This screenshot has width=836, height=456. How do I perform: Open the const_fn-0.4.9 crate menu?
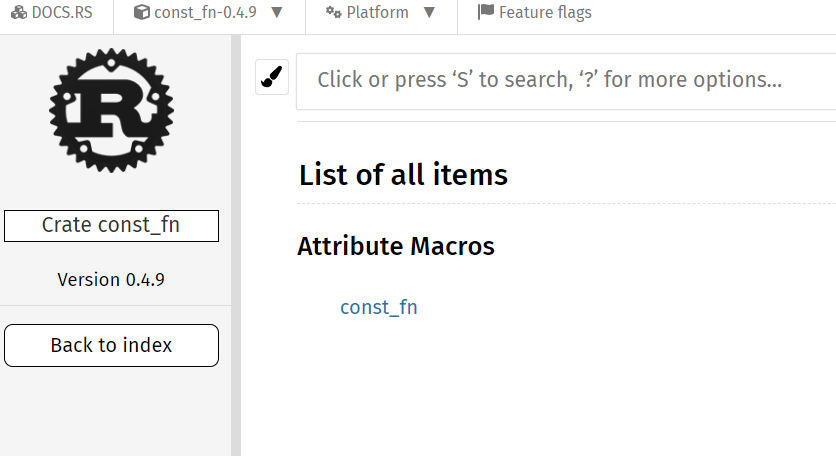point(209,12)
